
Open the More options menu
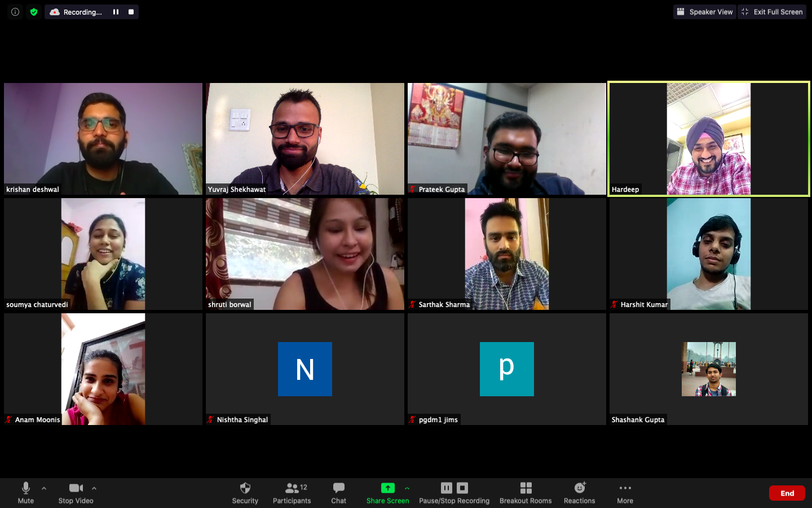click(x=625, y=493)
